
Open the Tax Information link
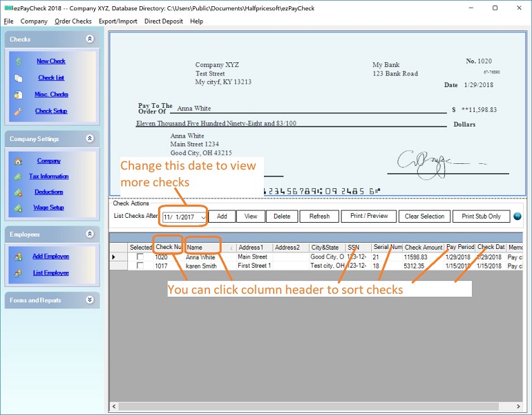(48, 176)
